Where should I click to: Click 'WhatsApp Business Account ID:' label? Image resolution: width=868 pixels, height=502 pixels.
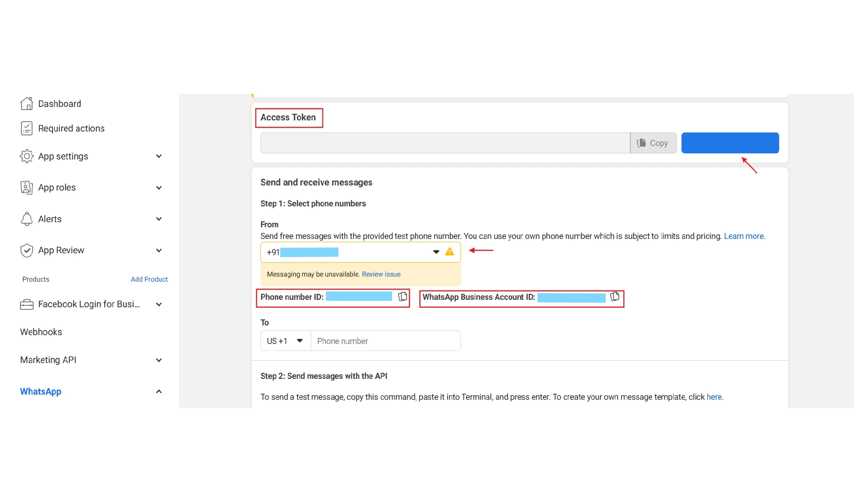tap(479, 297)
